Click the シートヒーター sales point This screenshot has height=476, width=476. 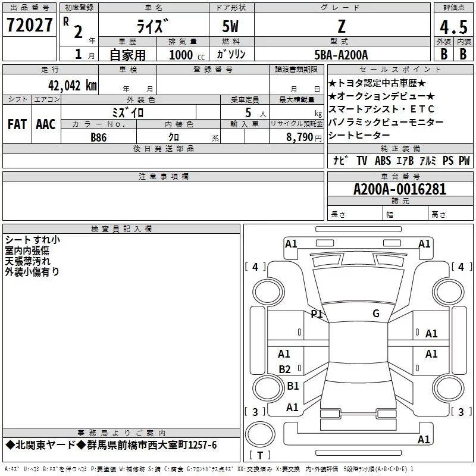[359, 136]
